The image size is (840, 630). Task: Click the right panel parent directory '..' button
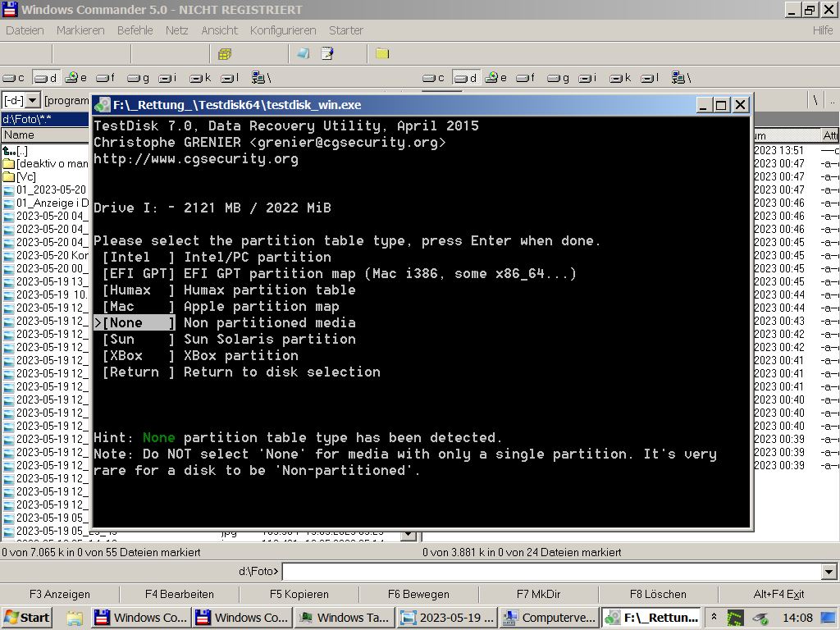click(x=832, y=100)
